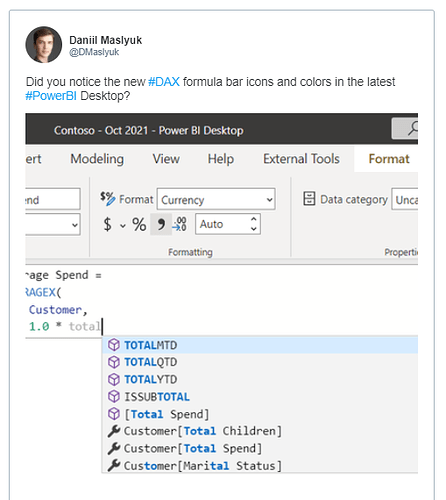
Task: Open the Data category dropdown
Action: click(405, 199)
